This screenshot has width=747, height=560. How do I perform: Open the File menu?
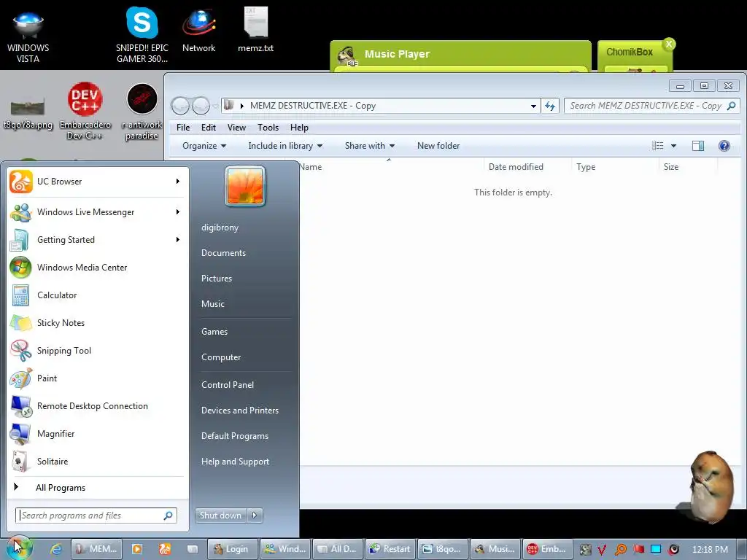point(183,128)
